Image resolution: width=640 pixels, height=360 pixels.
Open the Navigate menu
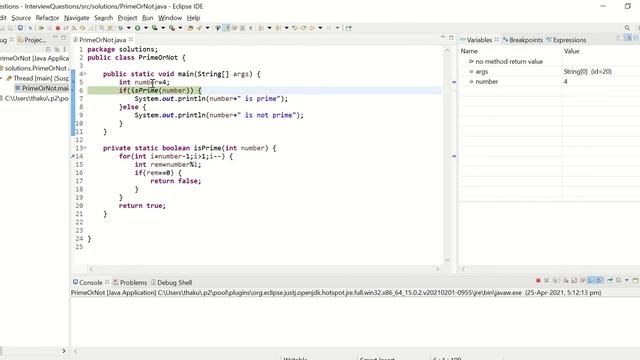76,18
